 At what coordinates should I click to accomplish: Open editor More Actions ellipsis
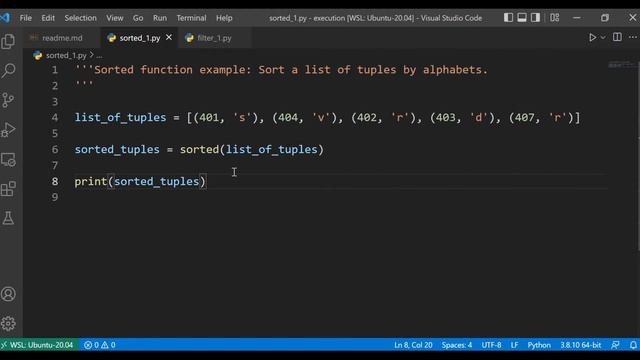pos(633,38)
